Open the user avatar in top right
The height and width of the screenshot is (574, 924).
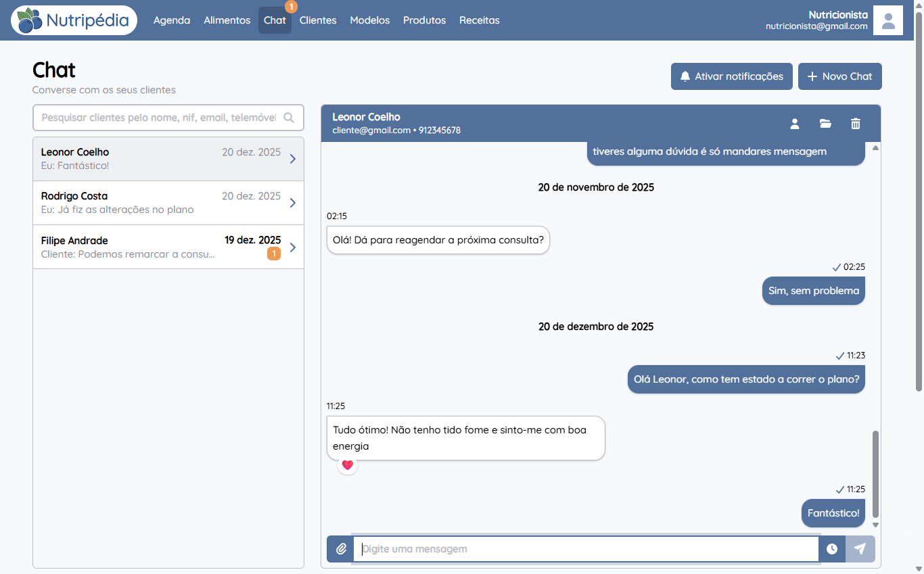click(x=888, y=20)
